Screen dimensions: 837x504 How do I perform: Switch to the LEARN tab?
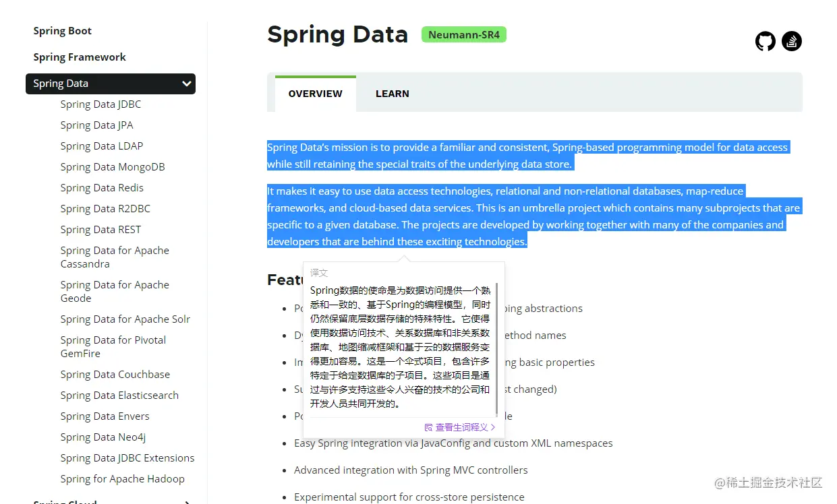pyautogui.click(x=393, y=94)
